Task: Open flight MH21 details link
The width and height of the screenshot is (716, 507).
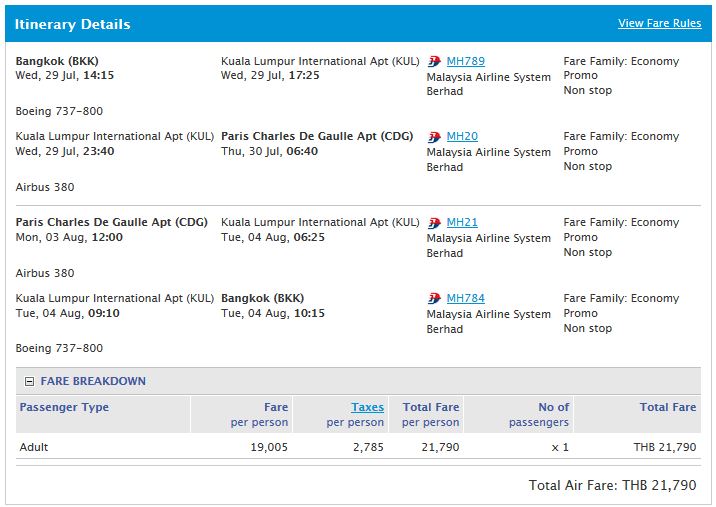Action: pyautogui.click(x=462, y=222)
